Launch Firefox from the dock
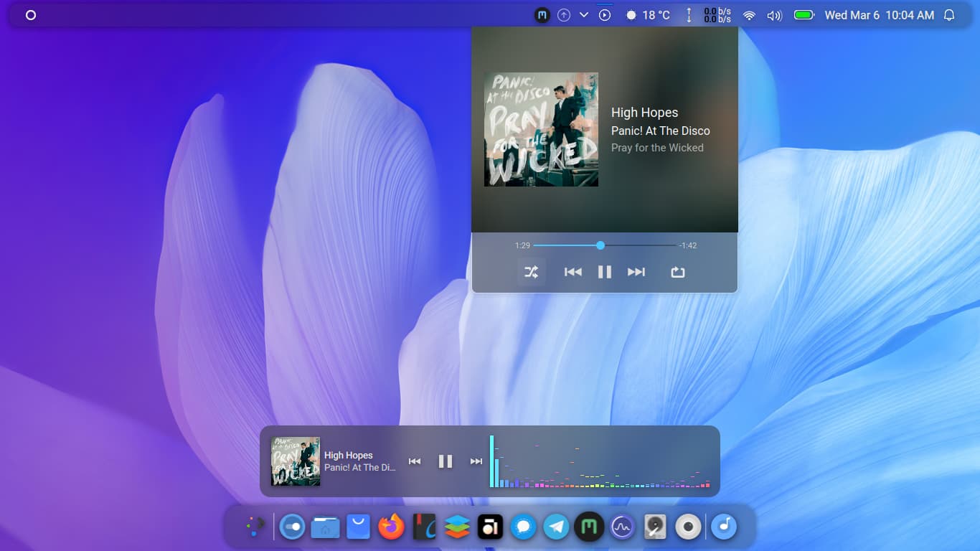 [x=392, y=527]
